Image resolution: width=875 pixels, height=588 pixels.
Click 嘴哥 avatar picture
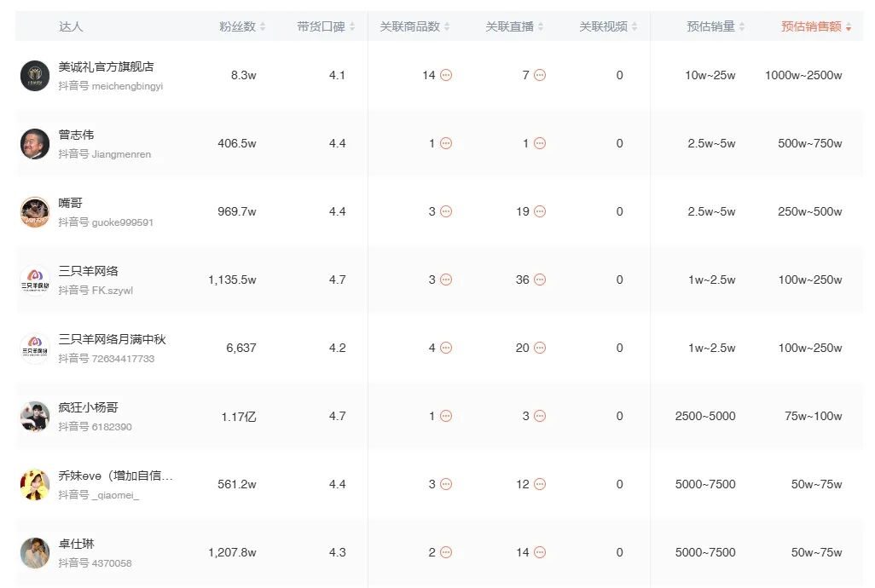[x=35, y=211]
